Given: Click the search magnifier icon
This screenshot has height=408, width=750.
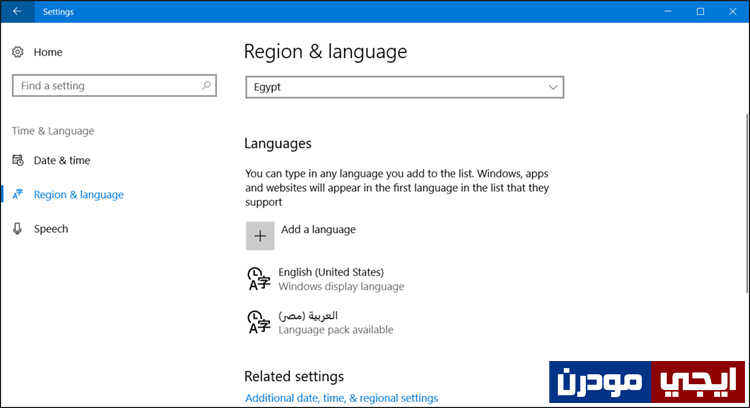Looking at the screenshot, I should click(x=206, y=86).
